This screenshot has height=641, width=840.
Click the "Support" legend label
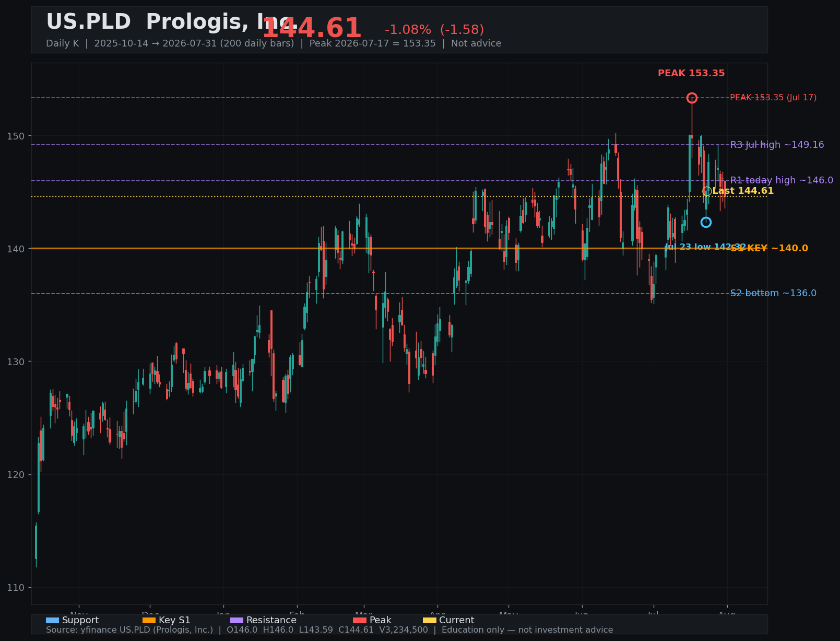[x=80, y=621]
